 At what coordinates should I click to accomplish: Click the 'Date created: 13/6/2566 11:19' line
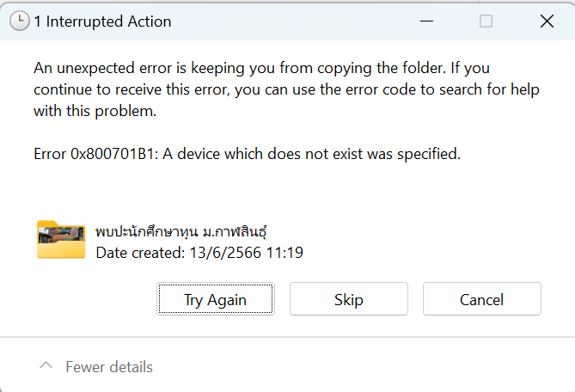(199, 253)
